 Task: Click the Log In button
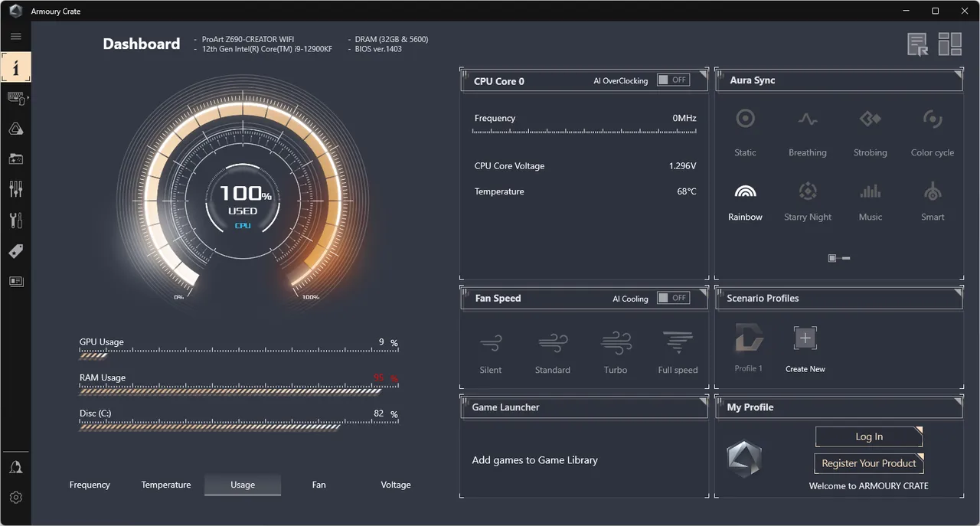tap(869, 436)
